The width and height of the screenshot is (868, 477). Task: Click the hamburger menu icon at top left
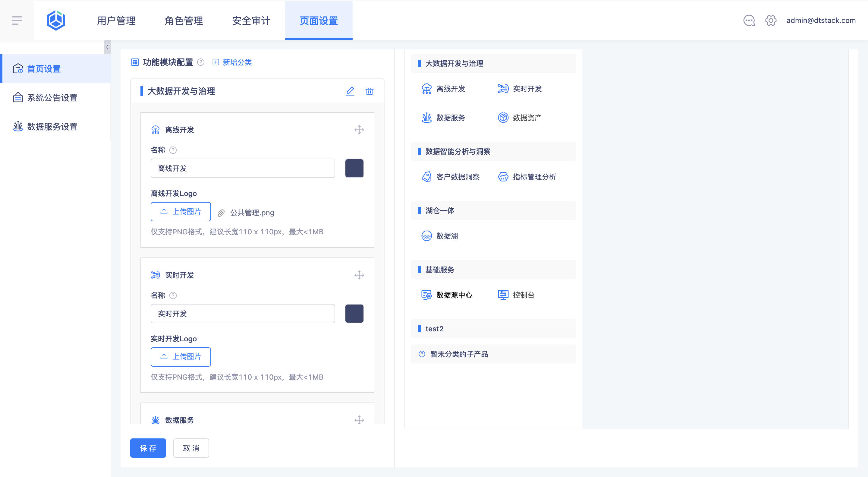pos(17,21)
